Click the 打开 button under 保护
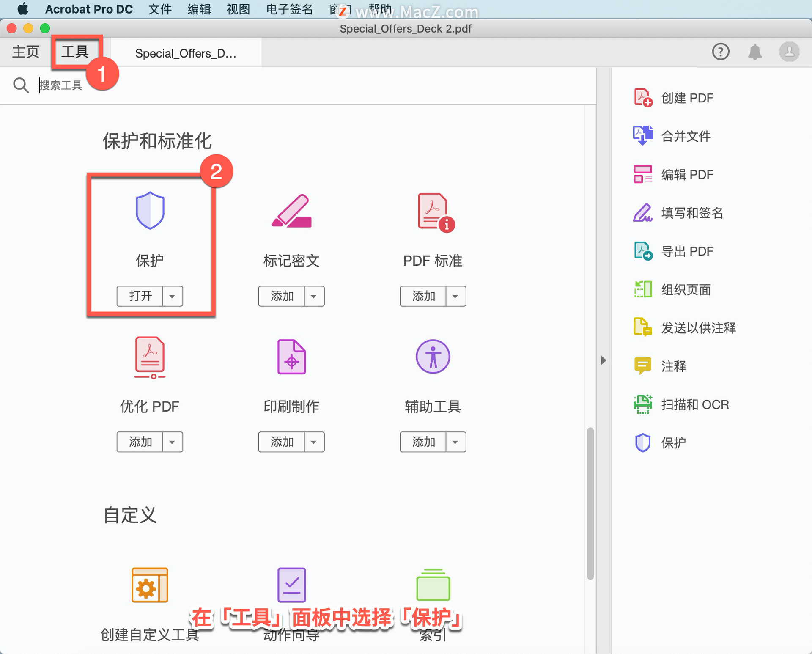 point(140,296)
